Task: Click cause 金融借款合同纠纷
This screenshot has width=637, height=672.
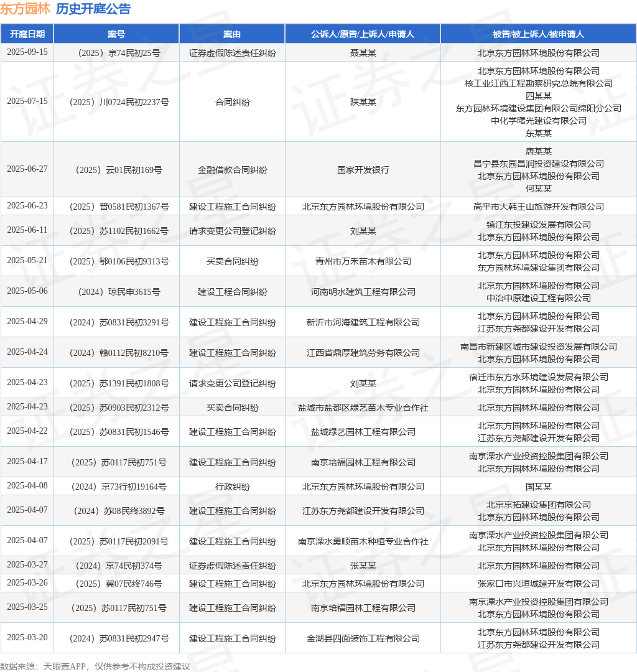Action: point(232,170)
